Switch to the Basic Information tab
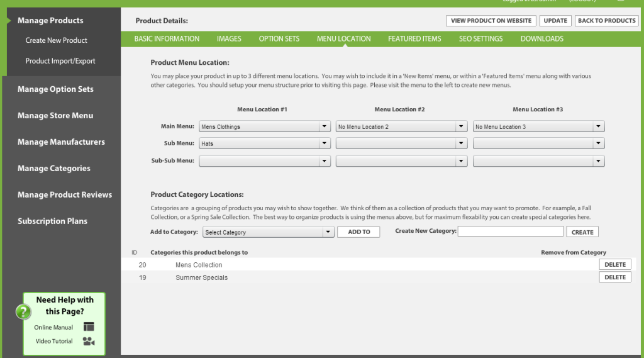 point(167,39)
